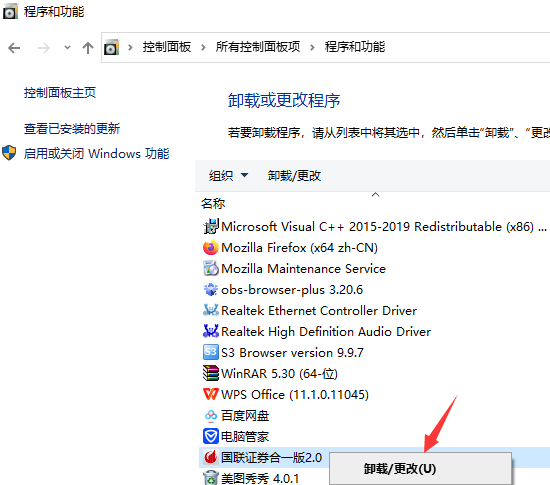Select the Mozilla Maintenance Service entry
Viewport: 550px width, 485px height.
303,269
